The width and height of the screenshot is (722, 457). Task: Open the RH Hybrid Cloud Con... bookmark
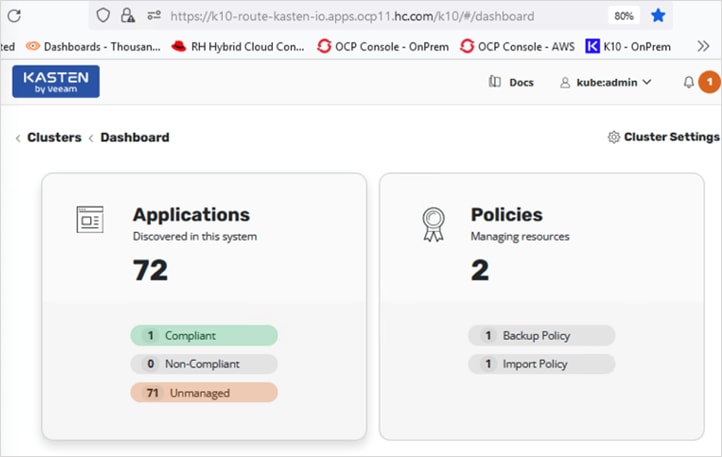point(238,47)
